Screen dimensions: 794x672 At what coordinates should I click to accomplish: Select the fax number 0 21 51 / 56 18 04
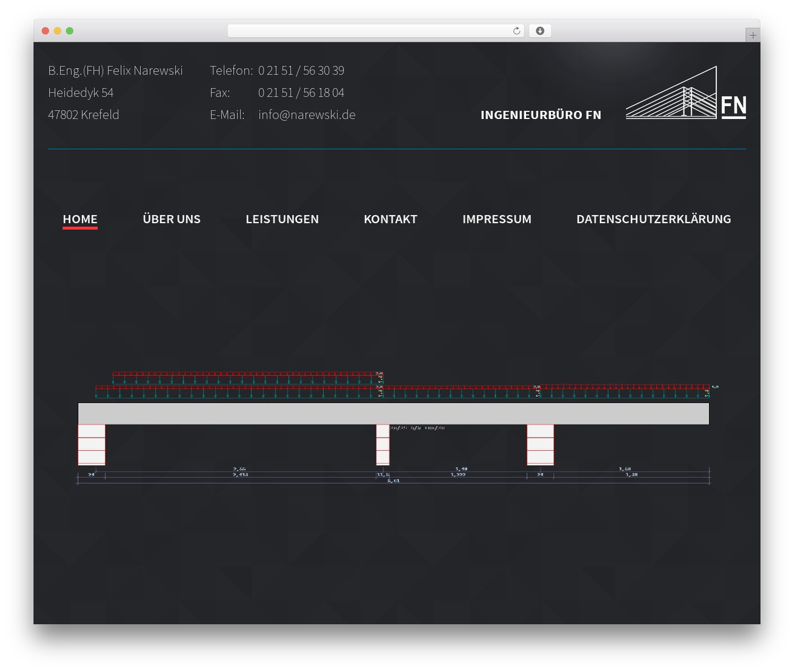coord(301,93)
